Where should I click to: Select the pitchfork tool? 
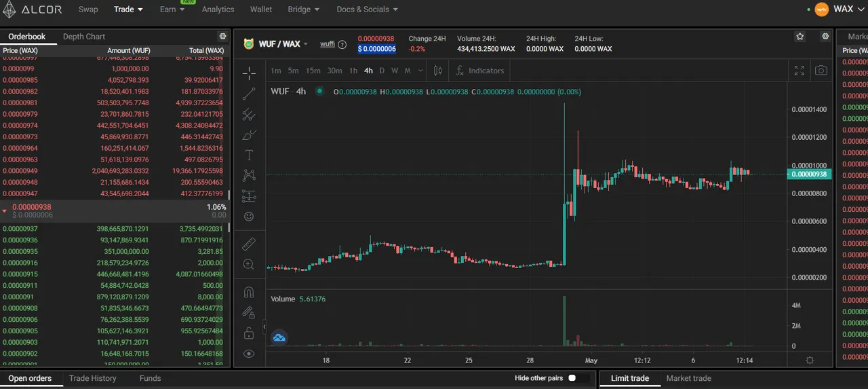point(249,115)
